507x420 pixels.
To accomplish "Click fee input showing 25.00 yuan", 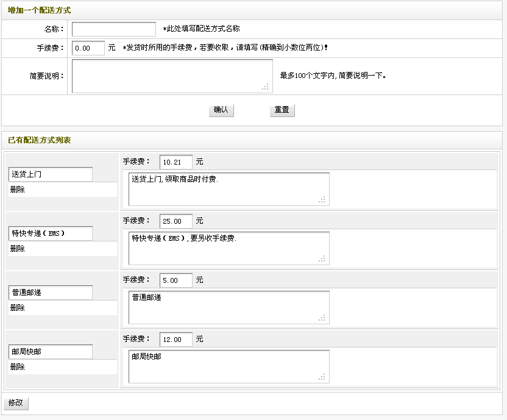I will coord(175,221).
